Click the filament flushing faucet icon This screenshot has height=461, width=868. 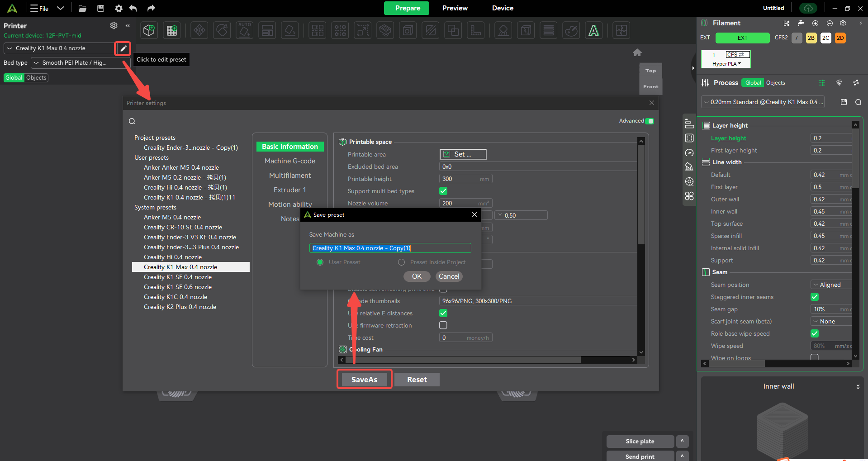(x=801, y=23)
